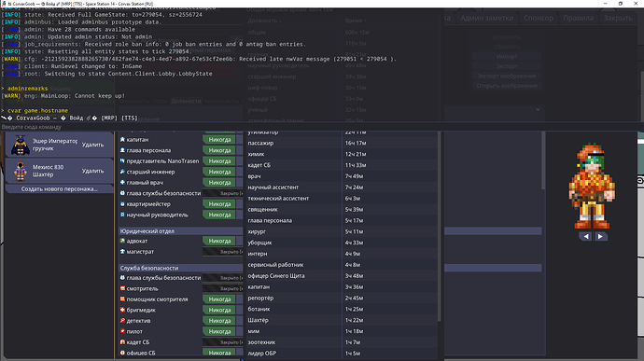This screenshot has width=644, height=361.
Task: Click Создать нового персонажа button
Action: tap(59, 189)
